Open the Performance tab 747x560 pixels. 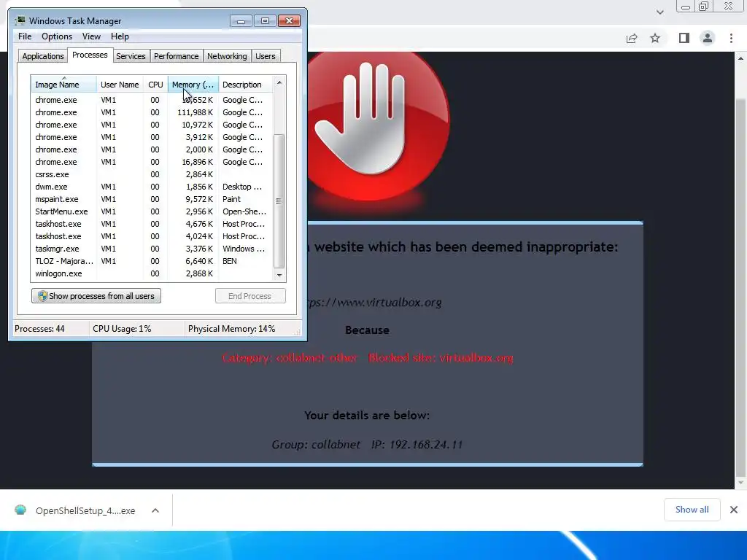tap(176, 56)
